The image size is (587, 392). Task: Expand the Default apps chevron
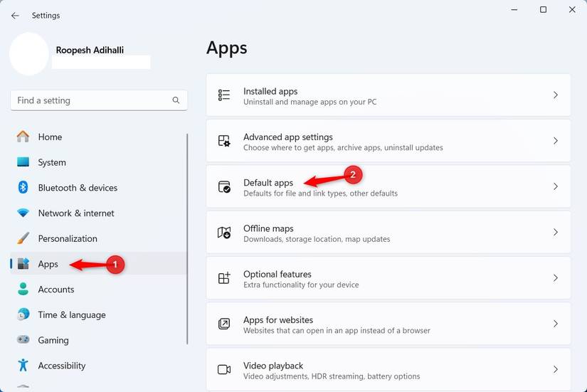click(556, 186)
